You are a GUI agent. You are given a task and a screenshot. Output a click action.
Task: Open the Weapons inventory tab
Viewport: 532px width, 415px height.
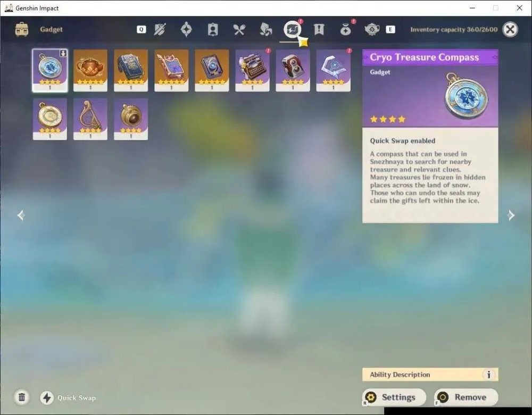(160, 29)
